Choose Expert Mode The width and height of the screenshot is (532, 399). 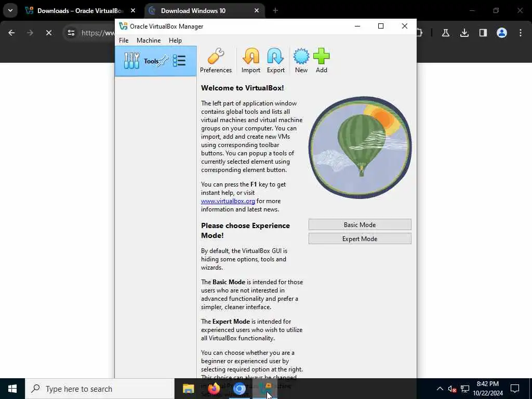click(x=360, y=238)
